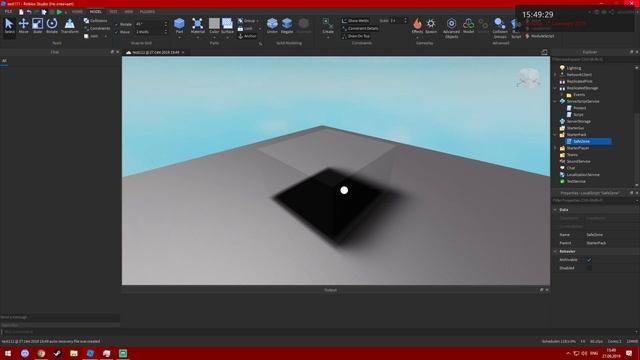The width and height of the screenshot is (640, 360).
Task: Expand the StarterPlayer tree node
Action: [555, 148]
